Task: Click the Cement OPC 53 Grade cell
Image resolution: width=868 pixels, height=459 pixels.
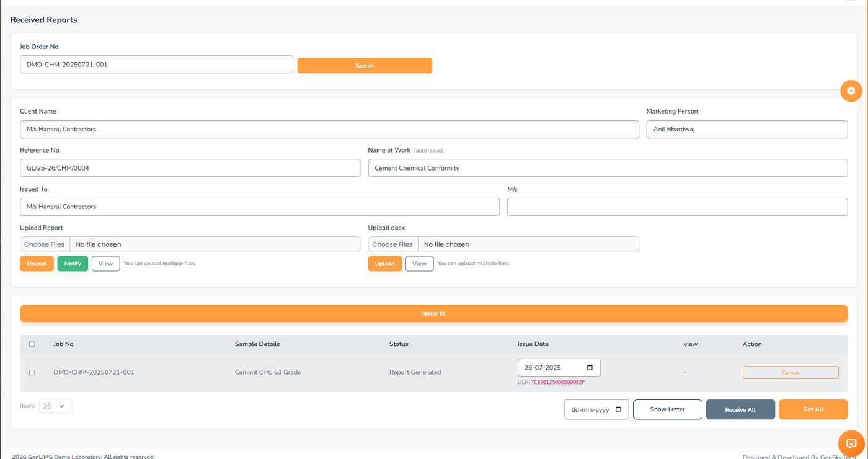Action: 268,373
